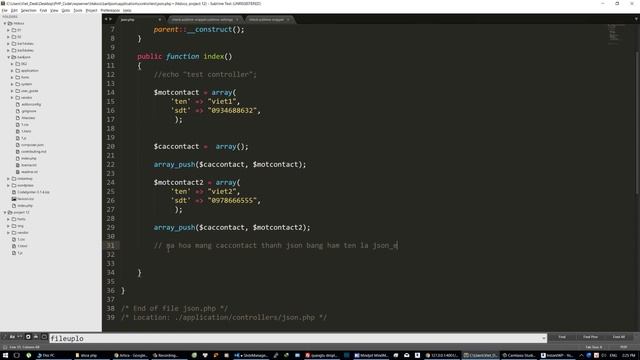Expand the fonts folder under project 12
Image resolution: width=640 pixels, height=360 pixels.
point(8,219)
